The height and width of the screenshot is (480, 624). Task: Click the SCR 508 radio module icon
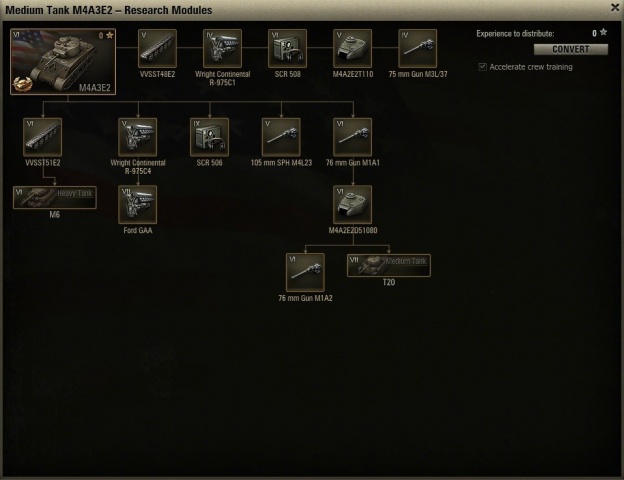[287, 48]
